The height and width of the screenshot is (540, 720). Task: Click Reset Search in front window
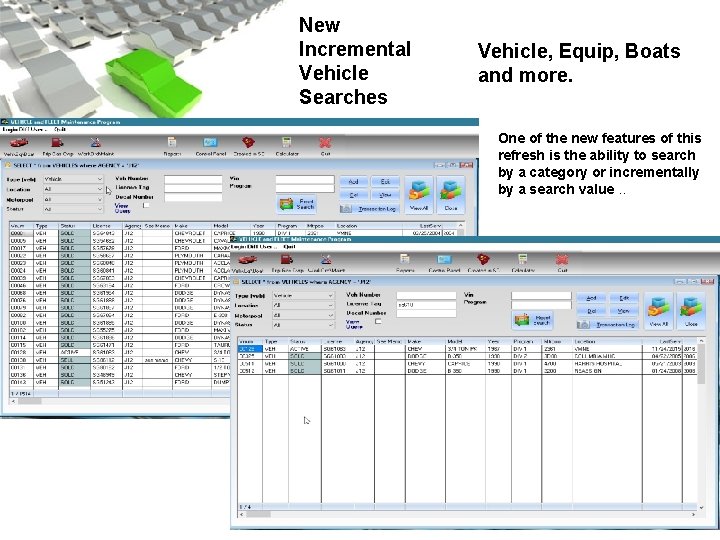pyautogui.click(x=533, y=320)
